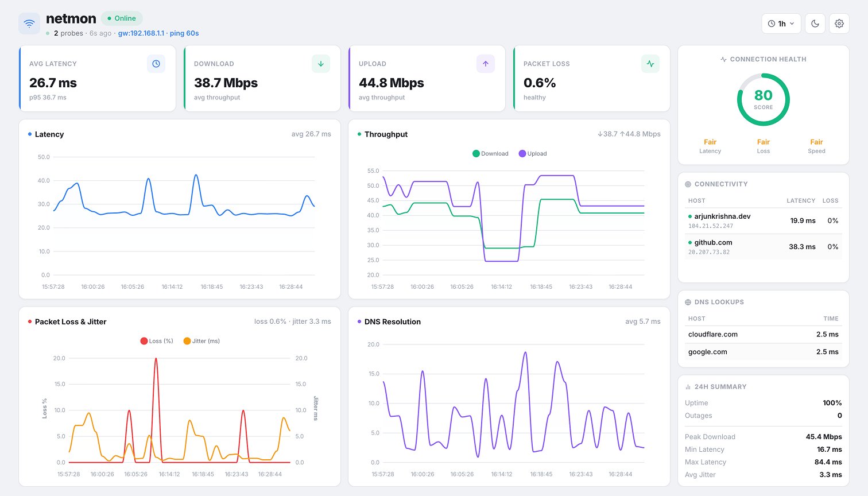Click the connection health score ring
This screenshot has height=496, width=868.
(763, 99)
